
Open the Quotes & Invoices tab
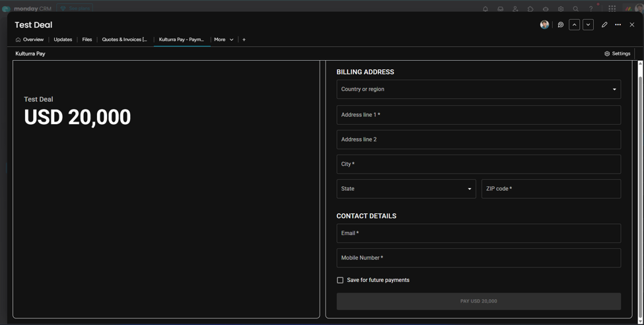click(x=124, y=40)
